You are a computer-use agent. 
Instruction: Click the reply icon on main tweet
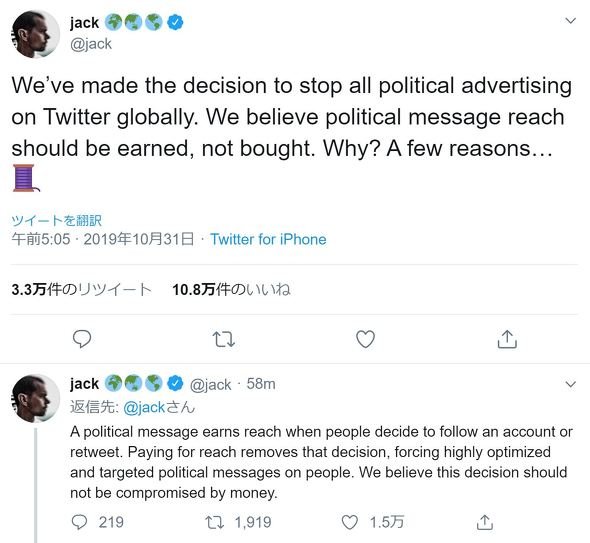point(82,339)
